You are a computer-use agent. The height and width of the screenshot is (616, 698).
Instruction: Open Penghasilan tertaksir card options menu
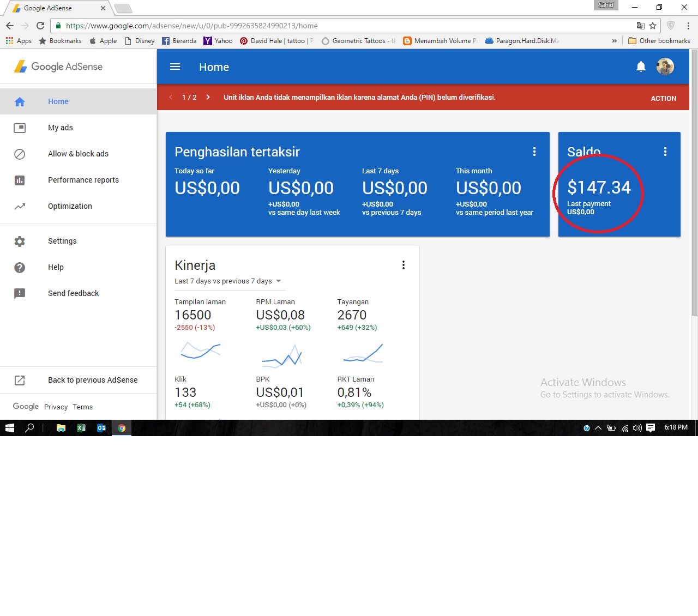tap(534, 152)
